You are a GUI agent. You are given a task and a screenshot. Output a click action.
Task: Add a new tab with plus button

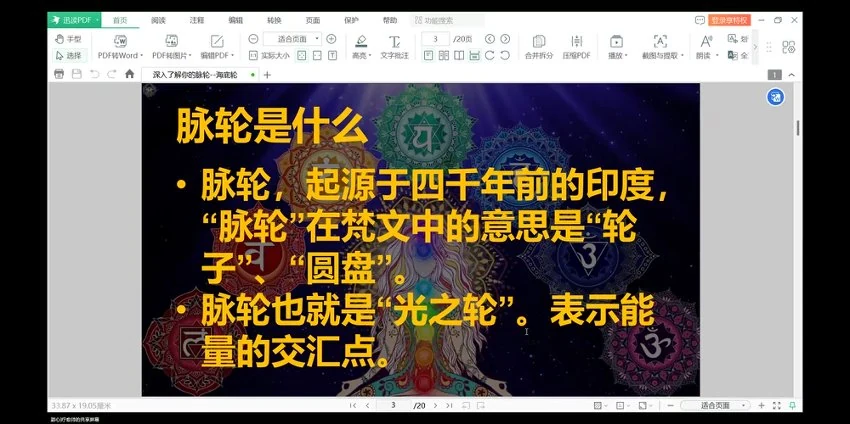[x=267, y=75]
